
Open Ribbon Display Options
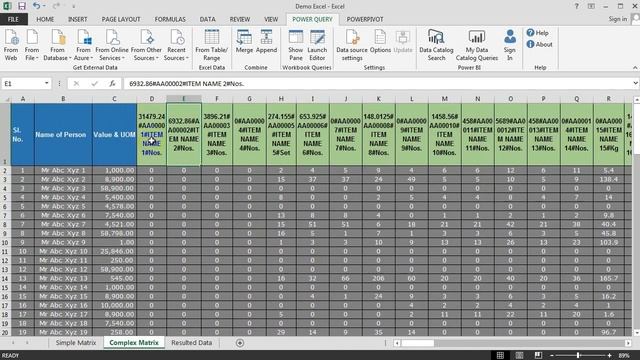(591, 6)
